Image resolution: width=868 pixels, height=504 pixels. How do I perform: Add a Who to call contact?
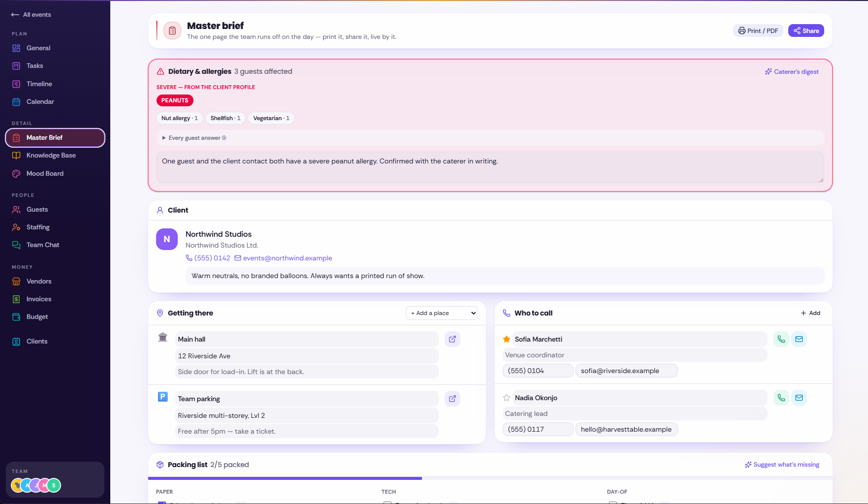pyautogui.click(x=810, y=313)
